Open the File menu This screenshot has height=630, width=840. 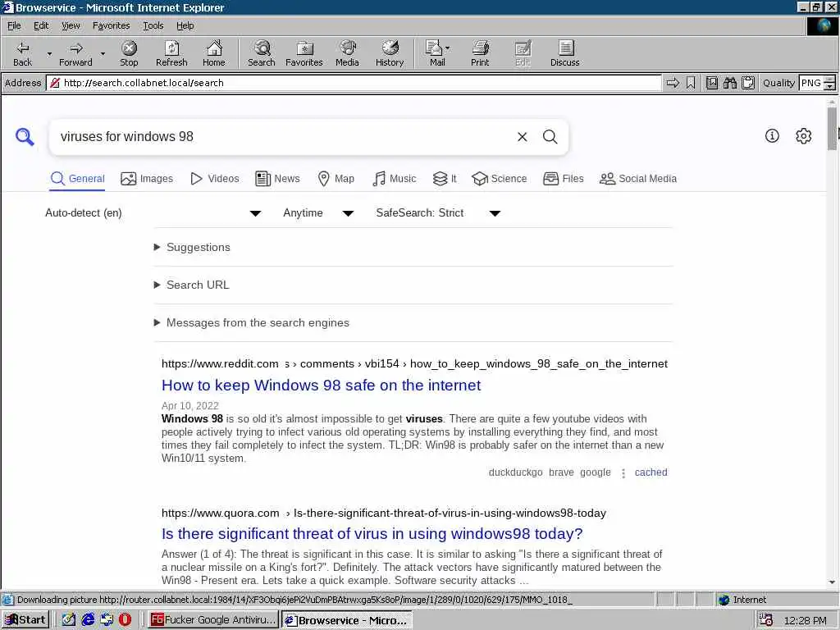click(14, 25)
